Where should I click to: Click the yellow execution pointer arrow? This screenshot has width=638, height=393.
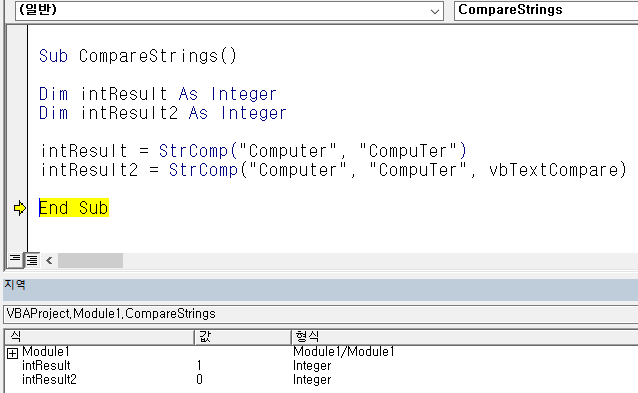20,208
